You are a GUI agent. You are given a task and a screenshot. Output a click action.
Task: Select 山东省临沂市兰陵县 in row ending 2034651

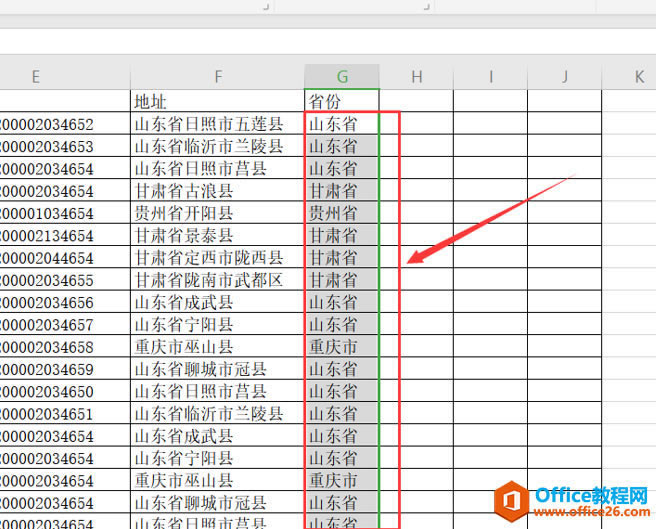coord(217,413)
